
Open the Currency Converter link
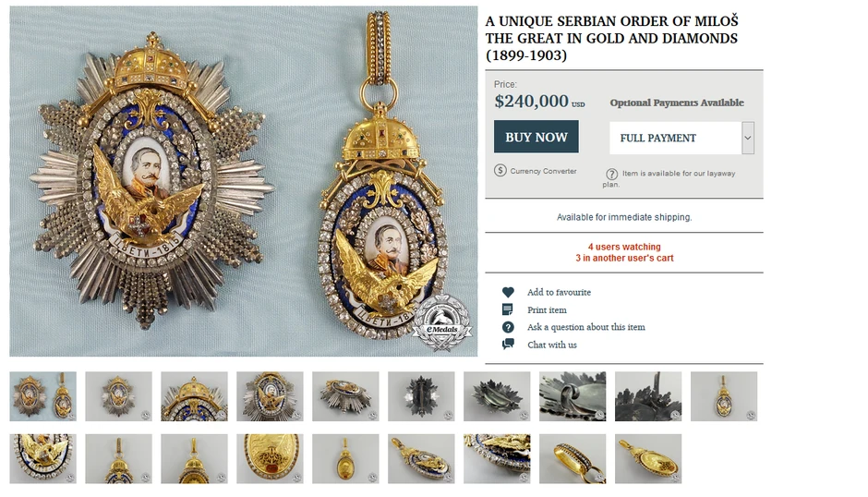tap(543, 171)
